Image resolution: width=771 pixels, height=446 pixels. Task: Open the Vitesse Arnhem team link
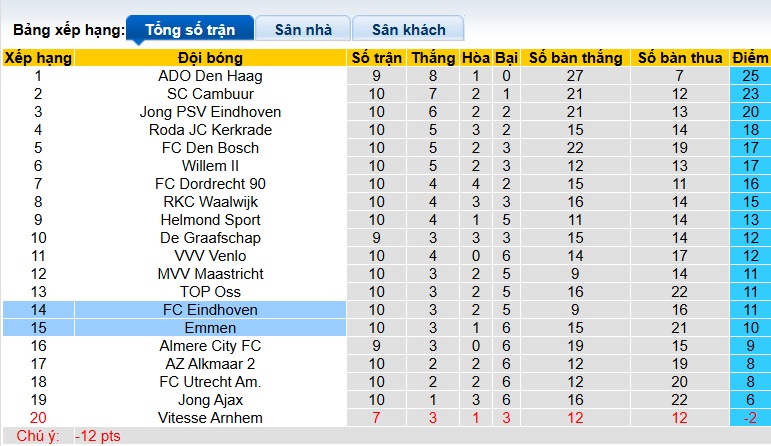click(x=210, y=418)
